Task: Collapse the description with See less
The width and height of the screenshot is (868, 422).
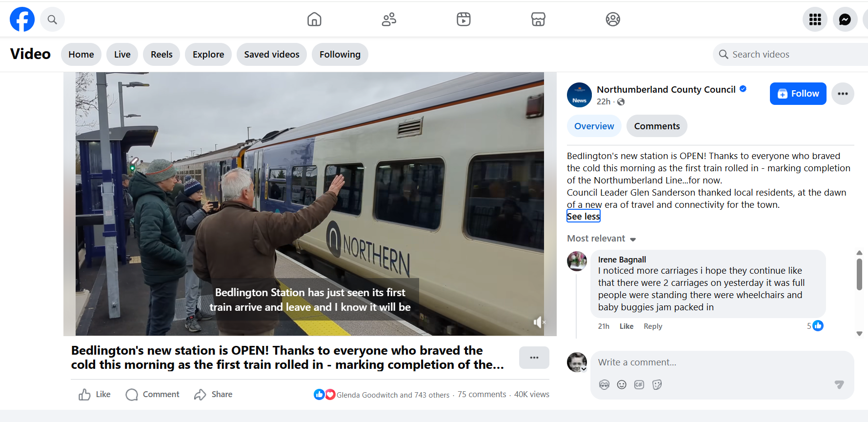Action: coord(583,217)
